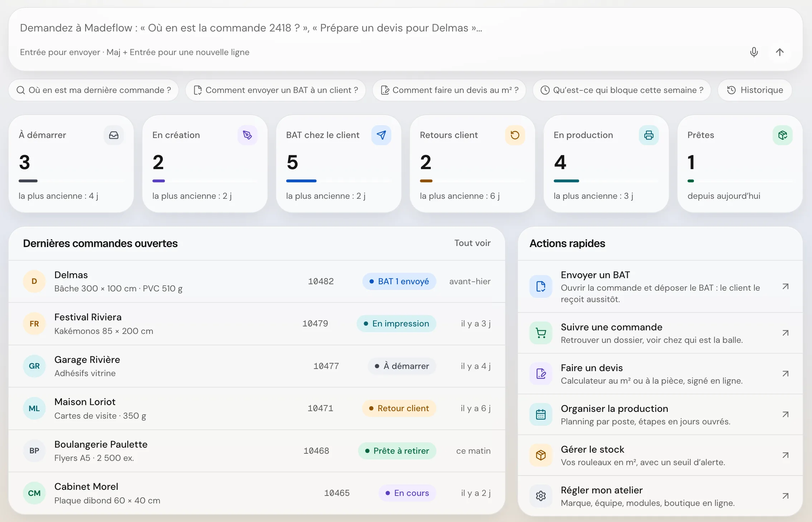
Task: Open the arrow link on Régler mon atelier row
Action: pos(786,496)
